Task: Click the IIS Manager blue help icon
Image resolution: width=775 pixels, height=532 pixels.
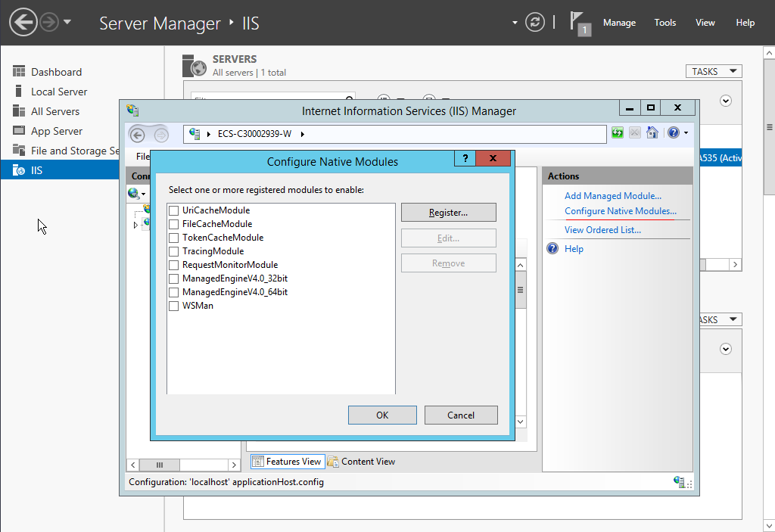Action: coord(673,132)
